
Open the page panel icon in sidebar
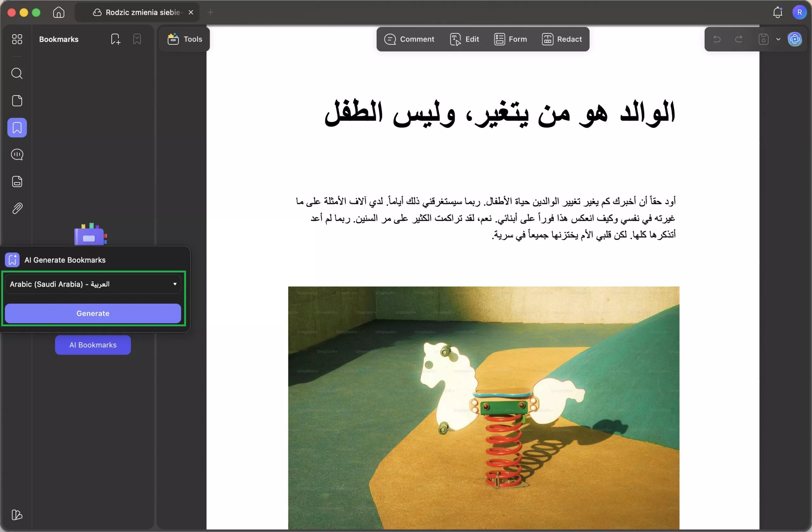pos(17,101)
